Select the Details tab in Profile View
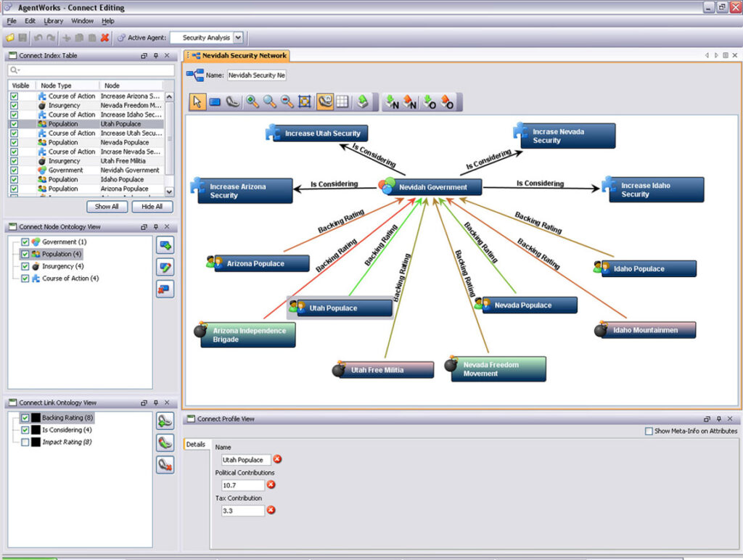This screenshot has width=743, height=560. click(x=196, y=445)
